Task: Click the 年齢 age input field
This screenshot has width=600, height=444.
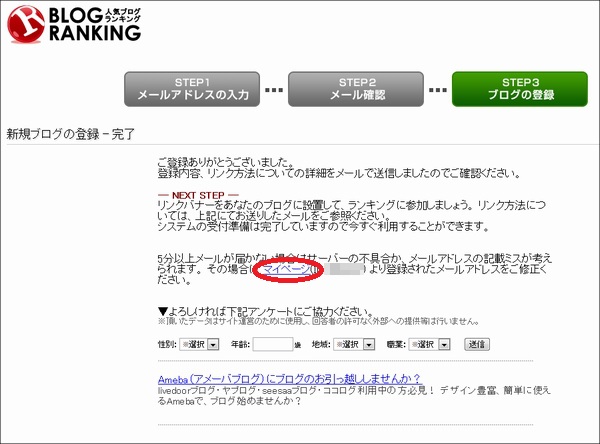Action: click(x=273, y=344)
